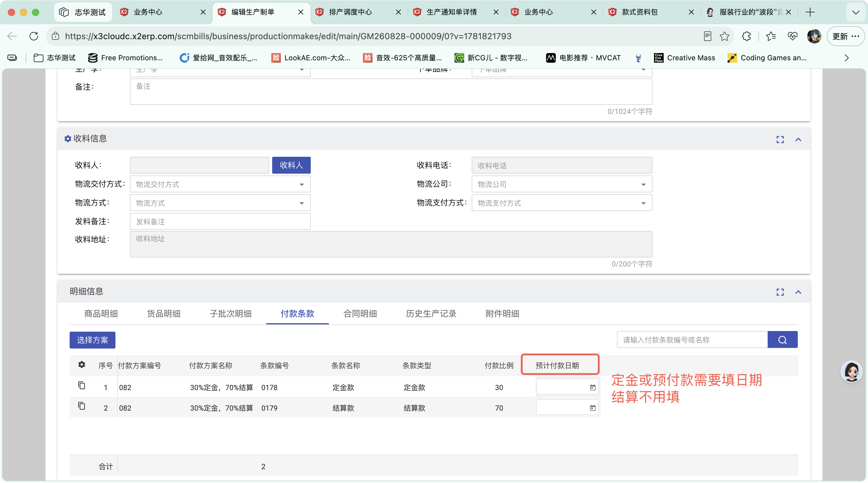Expand 明细信息 panel to fullscreen
The height and width of the screenshot is (483, 868).
[780, 292]
